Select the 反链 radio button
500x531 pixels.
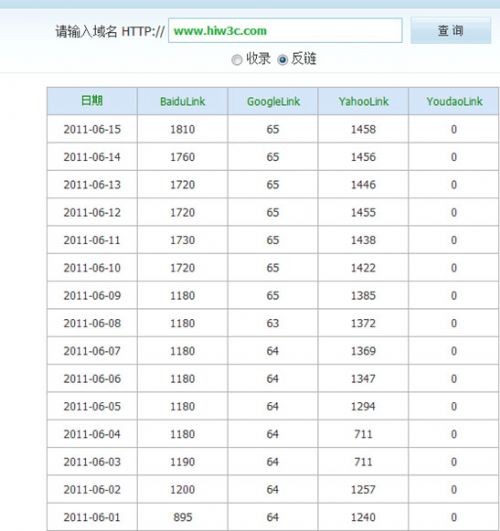click(x=282, y=60)
